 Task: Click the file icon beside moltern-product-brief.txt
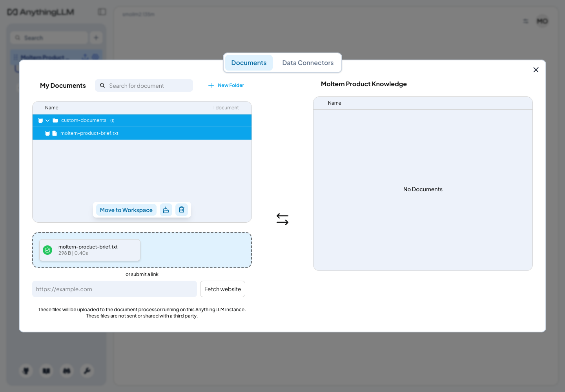click(55, 133)
